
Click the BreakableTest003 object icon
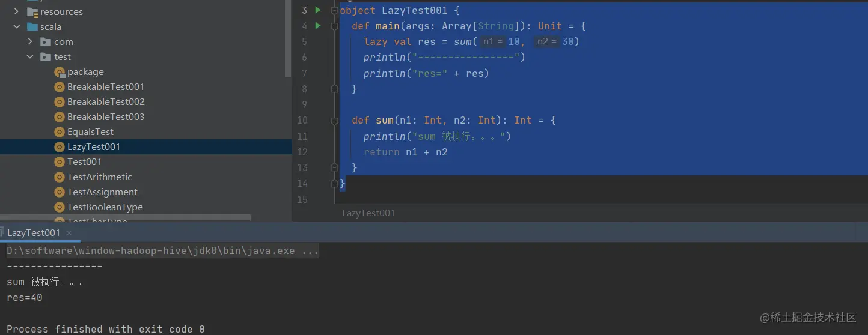point(59,117)
